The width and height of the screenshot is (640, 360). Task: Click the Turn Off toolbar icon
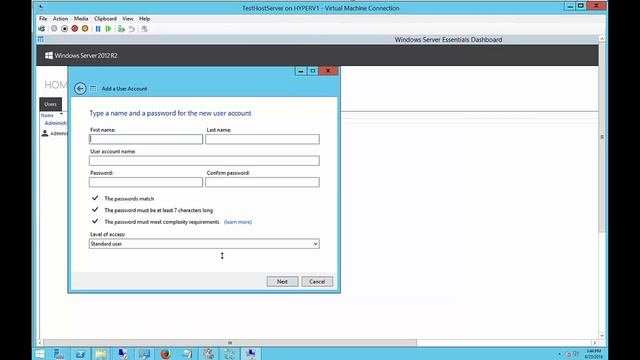pyautogui.click(x=64, y=29)
